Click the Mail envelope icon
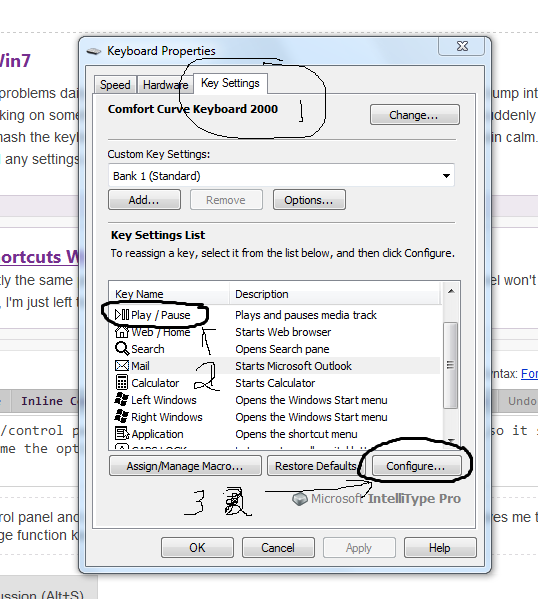 pos(122,366)
